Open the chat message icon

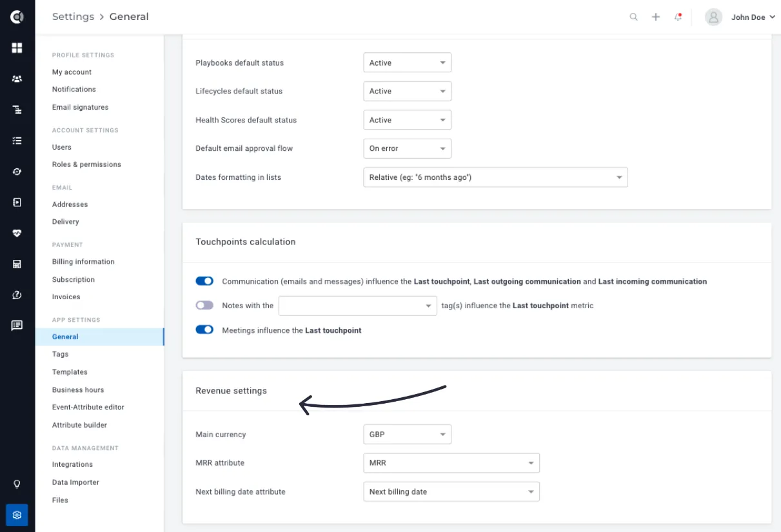17,326
